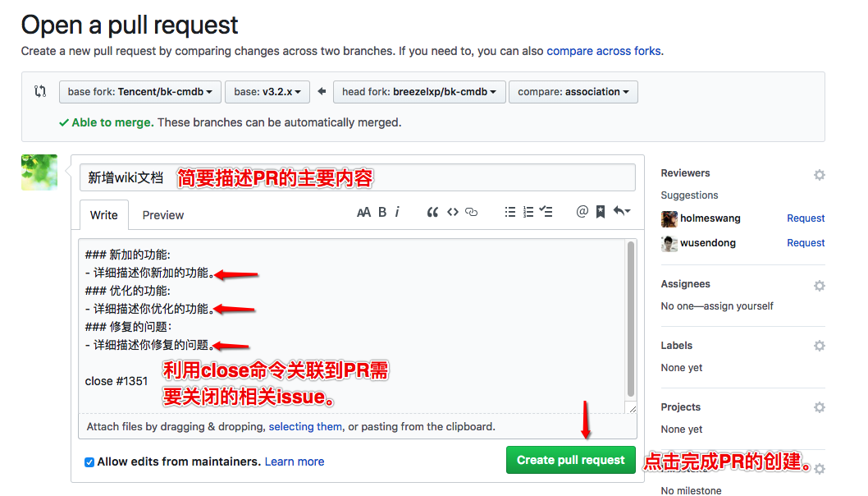The image size is (868, 496).
Task: Expand the base fork Tencent/bk-cmdb dropdown
Action: [140, 92]
